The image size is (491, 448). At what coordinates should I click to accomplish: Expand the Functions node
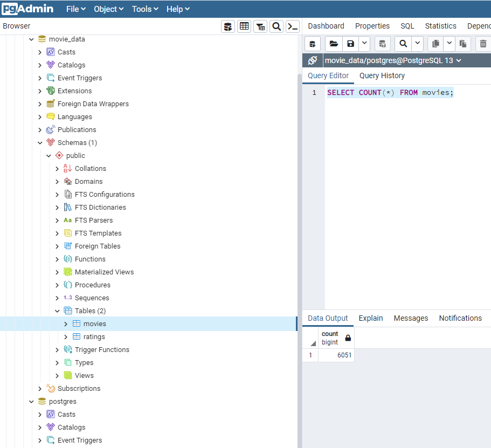point(57,259)
